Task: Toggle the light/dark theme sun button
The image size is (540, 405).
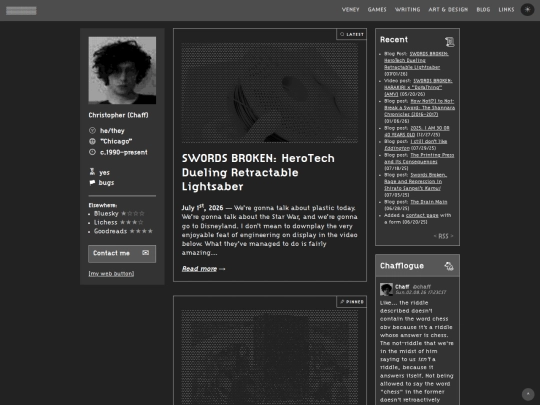Action: [x=527, y=10]
